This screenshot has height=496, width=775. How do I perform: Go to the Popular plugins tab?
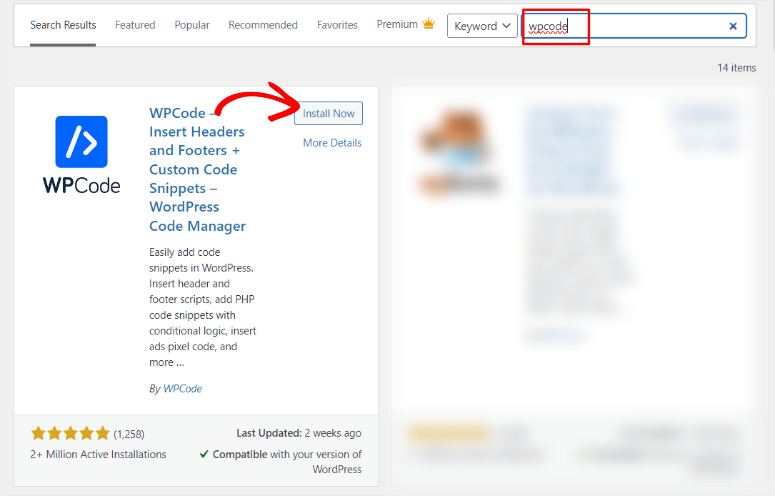pyautogui.click(x=192, y=25)
